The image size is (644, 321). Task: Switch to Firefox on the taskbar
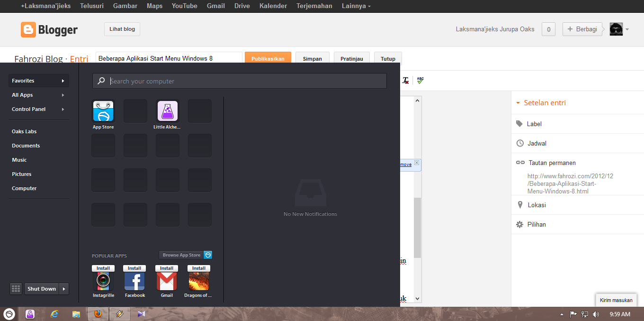coord(98,314)
